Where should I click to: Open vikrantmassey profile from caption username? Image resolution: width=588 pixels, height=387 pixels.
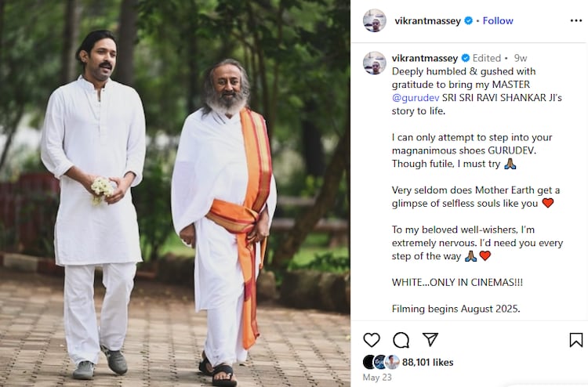pos(425,58)
